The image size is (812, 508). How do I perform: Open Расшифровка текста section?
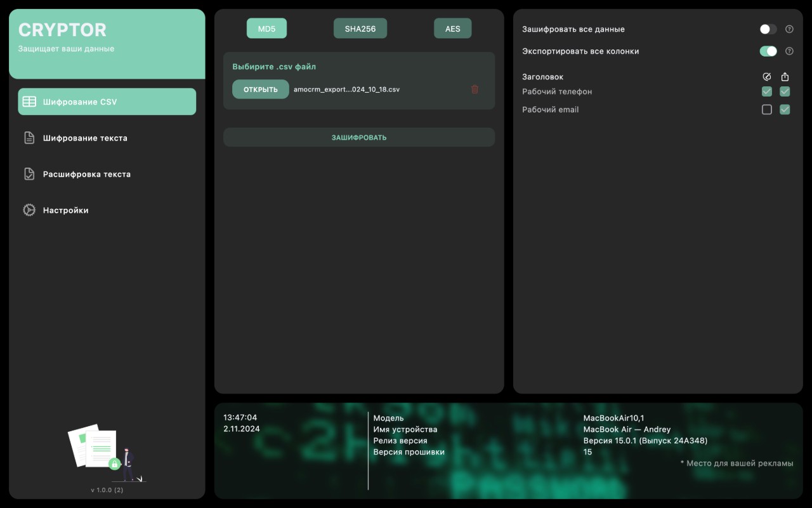(x=107, y=174)
